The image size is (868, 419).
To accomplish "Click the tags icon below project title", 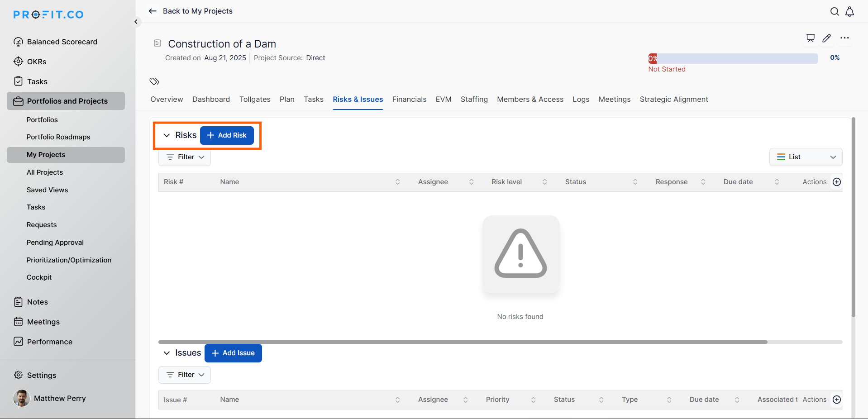I will point(154,81).
